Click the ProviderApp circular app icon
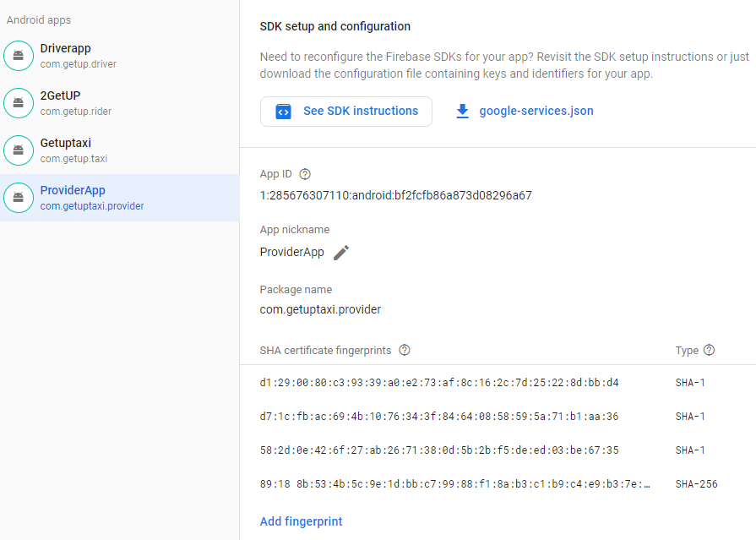 click(19, 197)
